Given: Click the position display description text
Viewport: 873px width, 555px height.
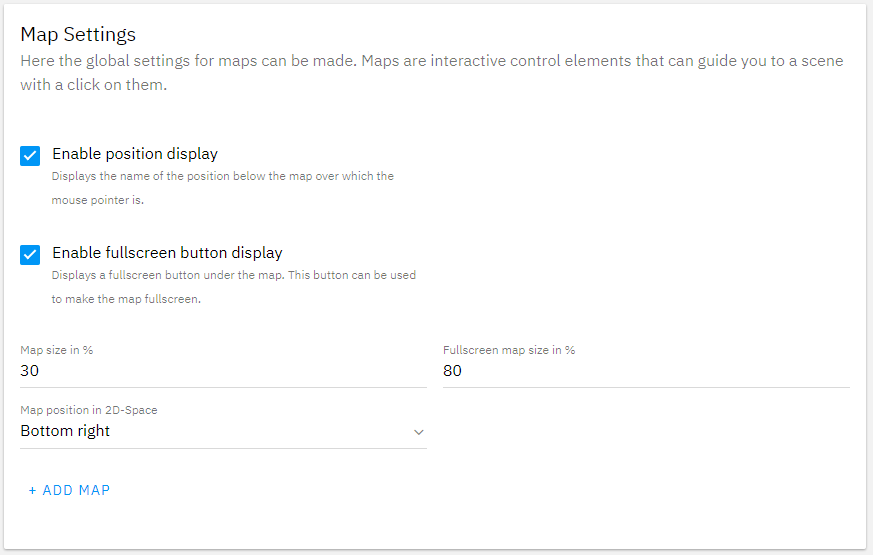Looking at the screenshot, I should click(222, 187).
